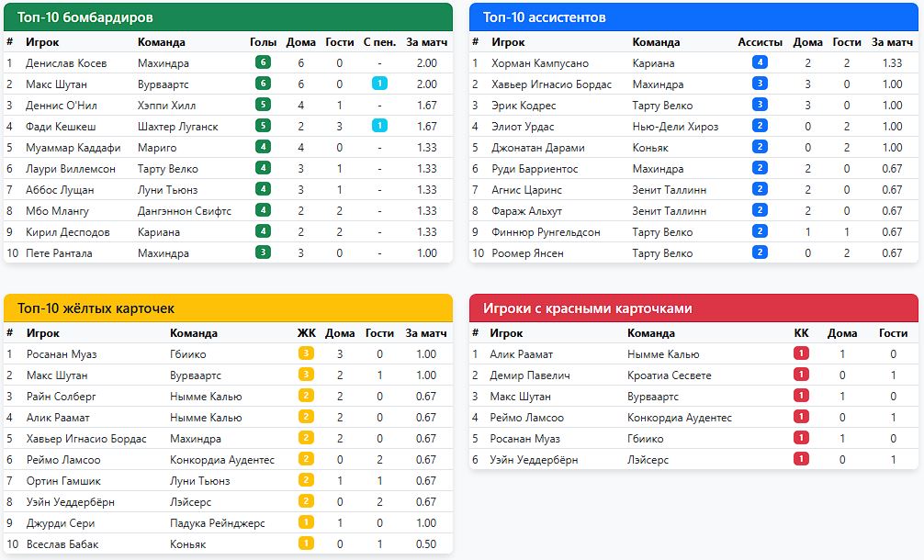The width and height of the screenshot is (924, 560).
Task: Click Уэйн Уеддербёрн's red card badge
Action: tap(801, 459)
